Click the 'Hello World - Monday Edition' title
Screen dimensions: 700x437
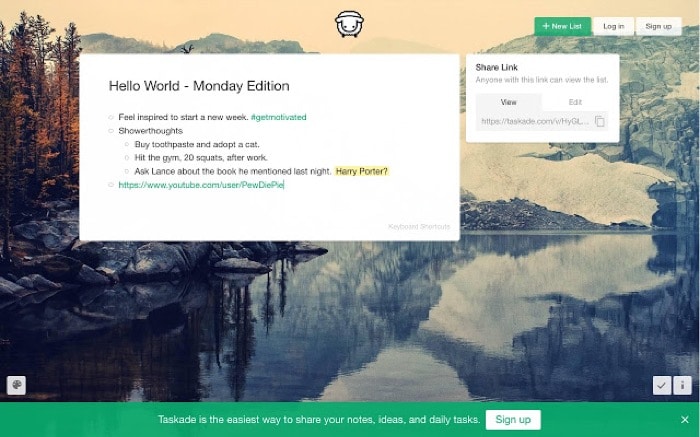coord(199,86)
